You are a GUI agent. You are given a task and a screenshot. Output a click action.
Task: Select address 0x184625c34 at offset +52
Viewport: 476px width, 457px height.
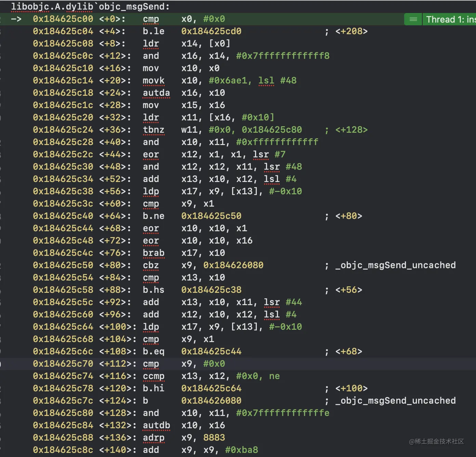[63, 179]
